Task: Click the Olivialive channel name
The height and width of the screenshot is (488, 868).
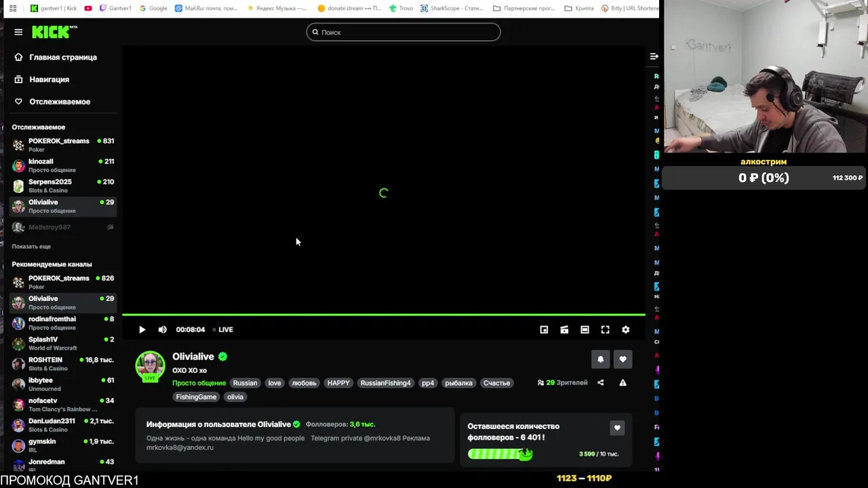Action: (193, 357)
